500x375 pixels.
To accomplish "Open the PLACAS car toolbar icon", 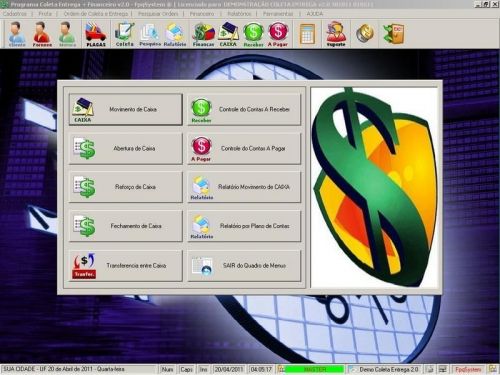I will (96, 34).
